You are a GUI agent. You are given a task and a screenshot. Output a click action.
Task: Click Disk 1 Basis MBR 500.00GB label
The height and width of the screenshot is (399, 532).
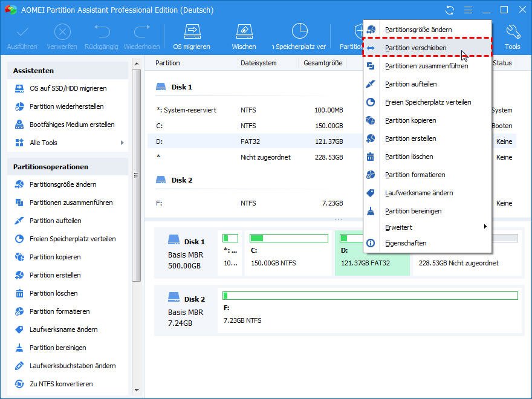coord(186,253)
